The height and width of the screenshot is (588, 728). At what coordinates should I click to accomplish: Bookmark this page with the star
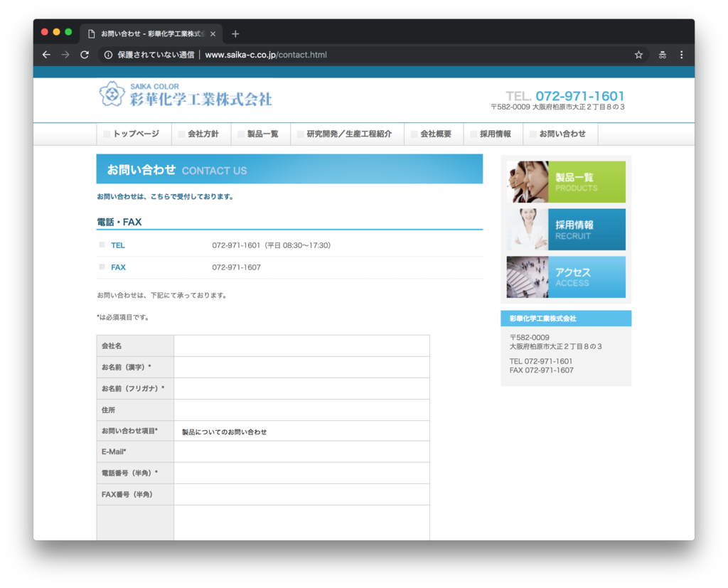(x=639, y=55)
